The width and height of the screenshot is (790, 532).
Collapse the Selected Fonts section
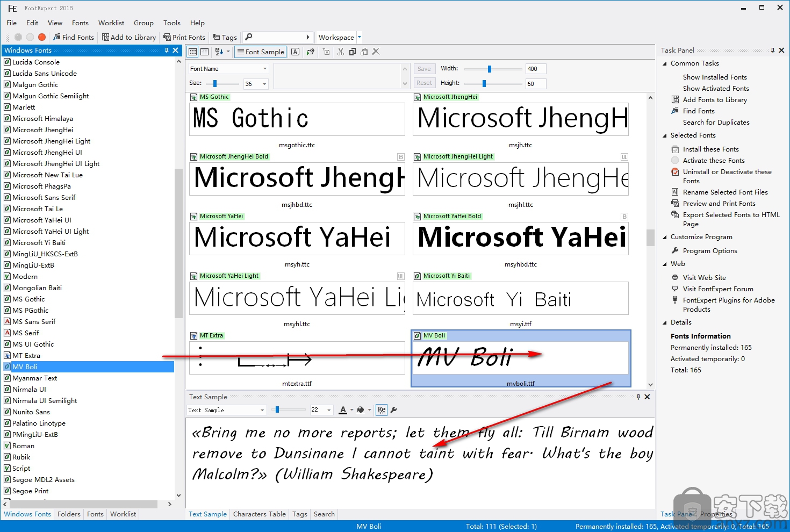[x=665, y=135]
